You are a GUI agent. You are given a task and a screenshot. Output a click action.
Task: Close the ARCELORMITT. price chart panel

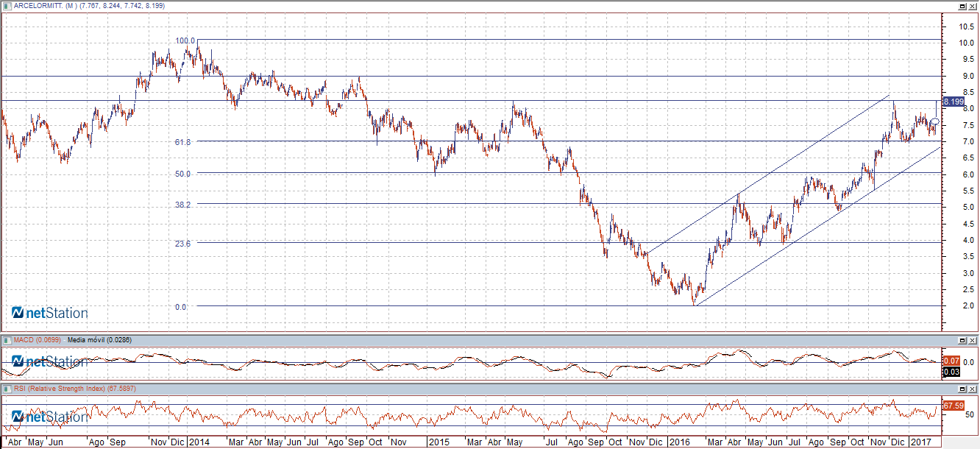[972, 5]
